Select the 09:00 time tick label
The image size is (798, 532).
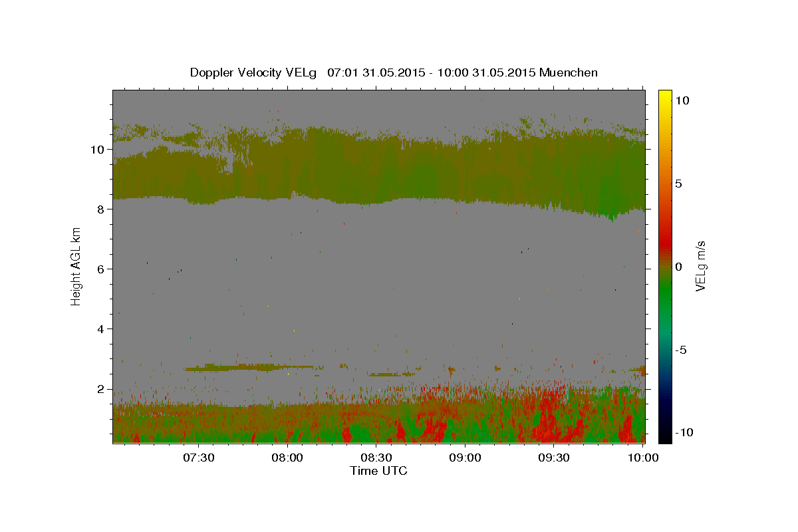pos(465,458)
